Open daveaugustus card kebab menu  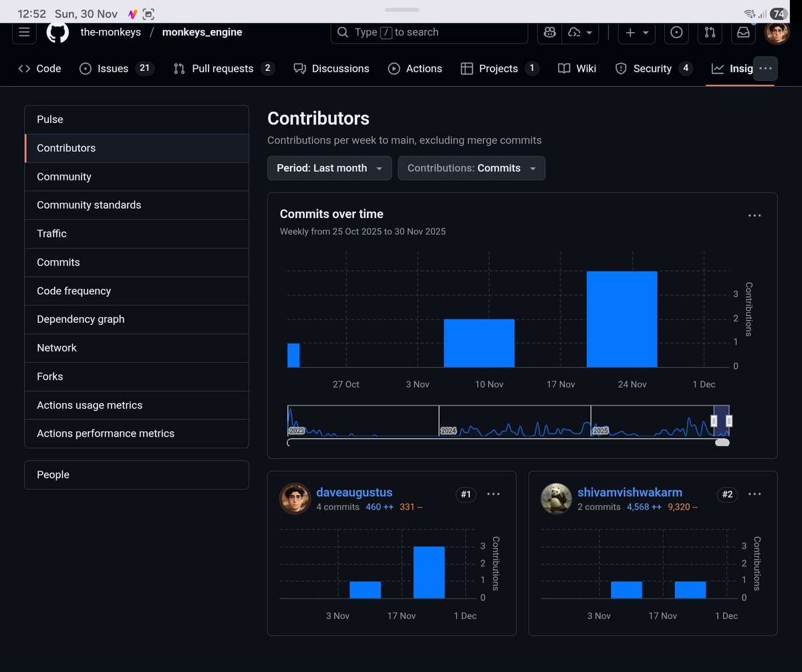pos(493,494)
